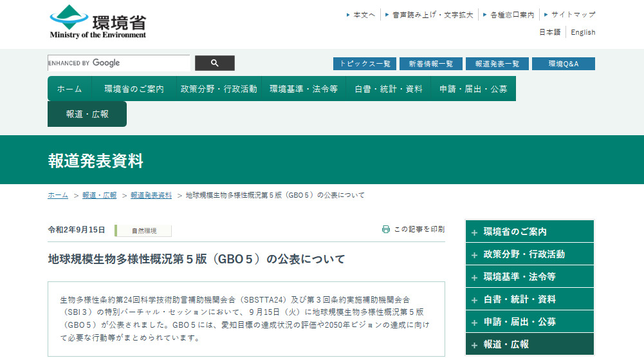
Task: Click the 音声読み上げ・文字拡大 link
Action: 432,15
